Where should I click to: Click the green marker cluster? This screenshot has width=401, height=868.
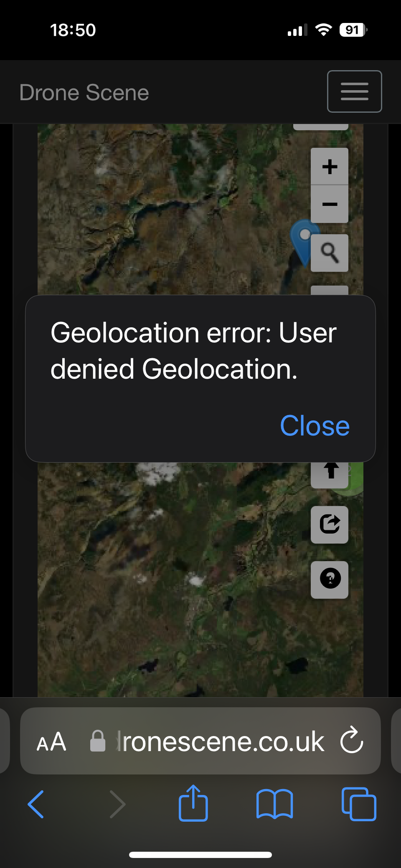353,478
